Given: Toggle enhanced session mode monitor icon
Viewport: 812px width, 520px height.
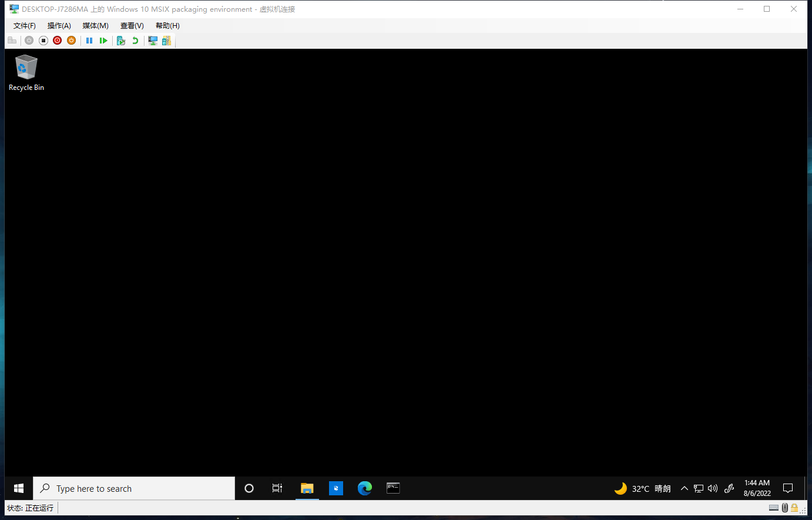Looking at the screenshot, I should pos(153,41).
